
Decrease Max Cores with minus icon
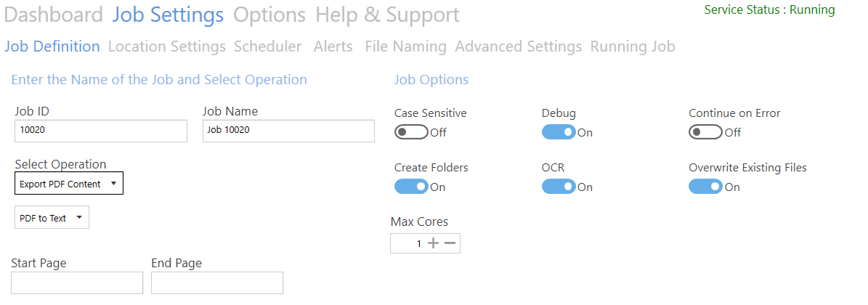(x=450, y=243)
